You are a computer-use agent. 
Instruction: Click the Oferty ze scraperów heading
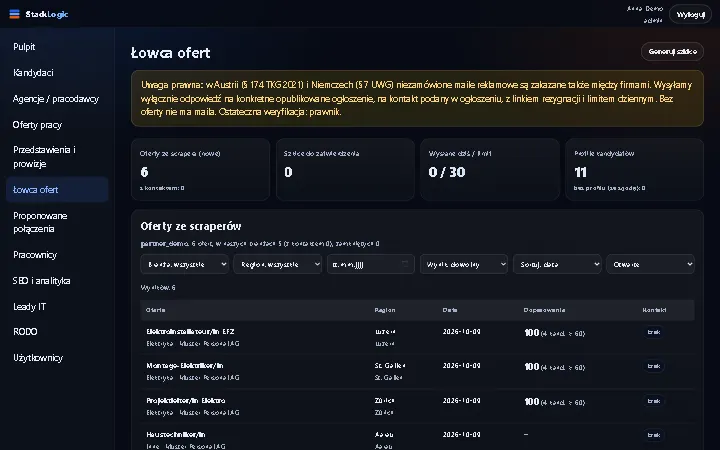click(191, 226)
